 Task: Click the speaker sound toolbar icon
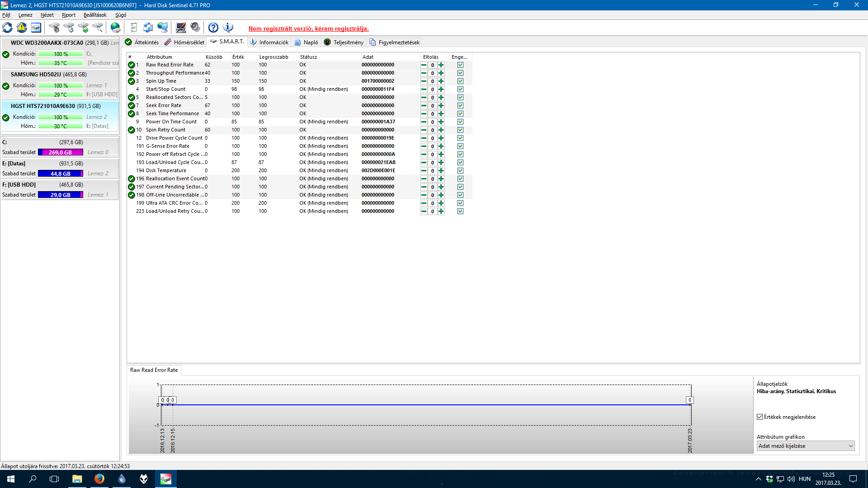point(195,28)
